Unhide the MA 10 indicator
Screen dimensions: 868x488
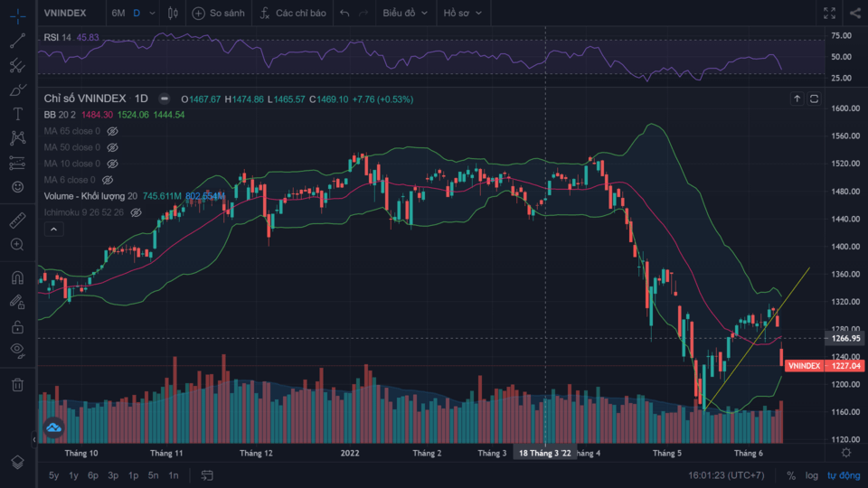[113, 164]
